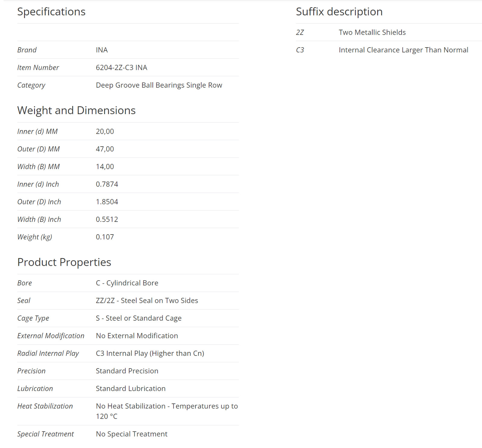The image size is (482, 448).
Task: Select the C3 suffix code
Action: [300, 50]
